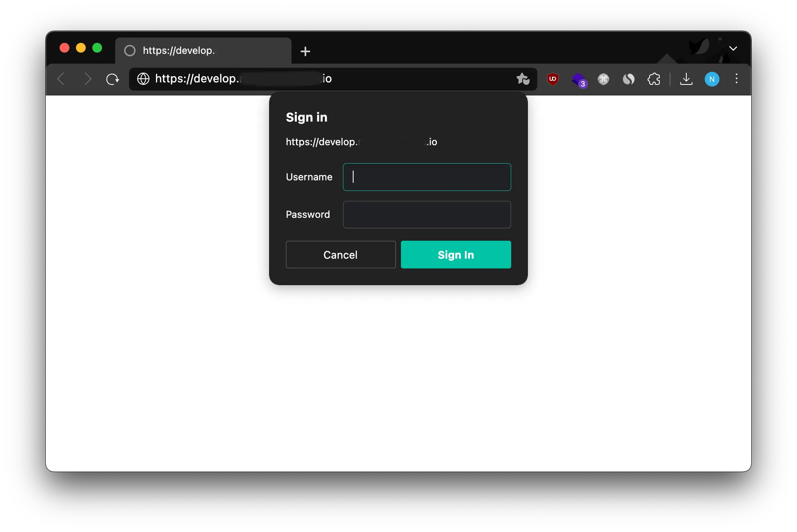Click the command-key extension icon

[x=603, y=79]
